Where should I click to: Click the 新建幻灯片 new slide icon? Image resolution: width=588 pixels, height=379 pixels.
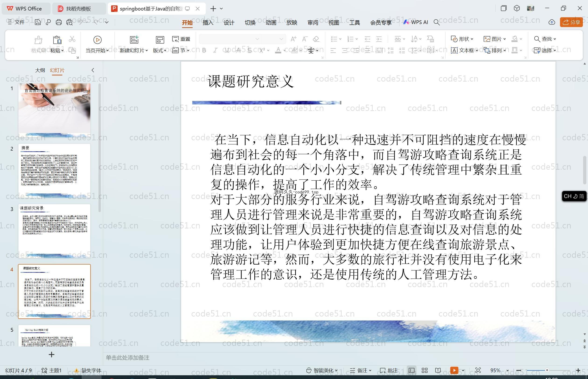pos(134,40)
